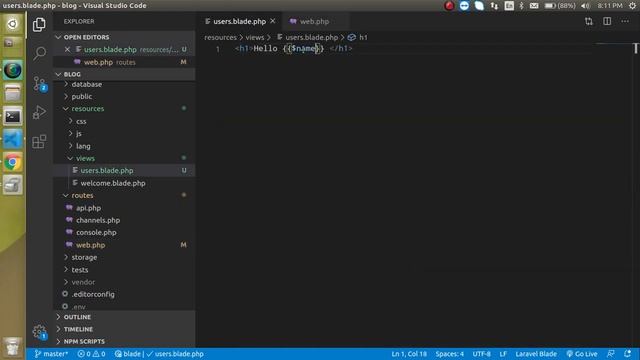640x360 pixels.
Task: Open Files manager from Ubuntu launcher
Action: (13, 94)
